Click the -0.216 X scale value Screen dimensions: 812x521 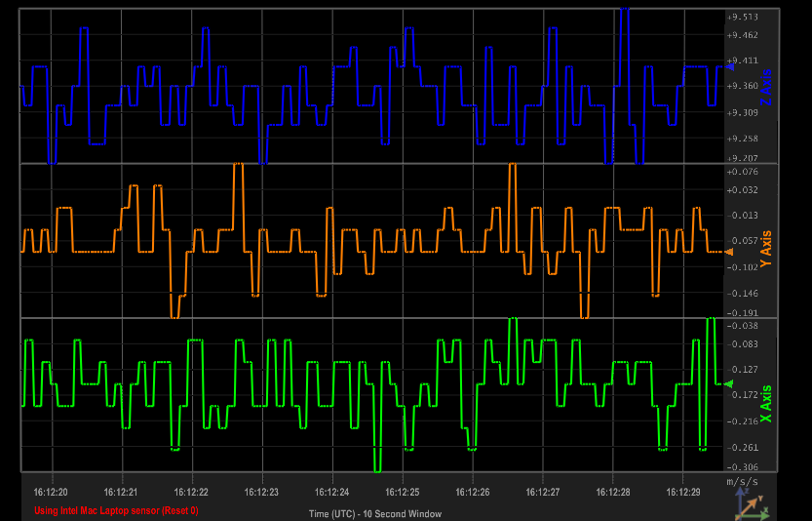743,421
